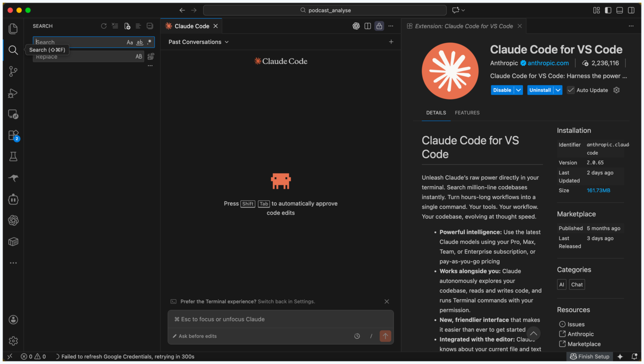Viewport: 644px width, 364px height.
Task: Toggle the primary side bar
Action: click(x=608, y=10)
